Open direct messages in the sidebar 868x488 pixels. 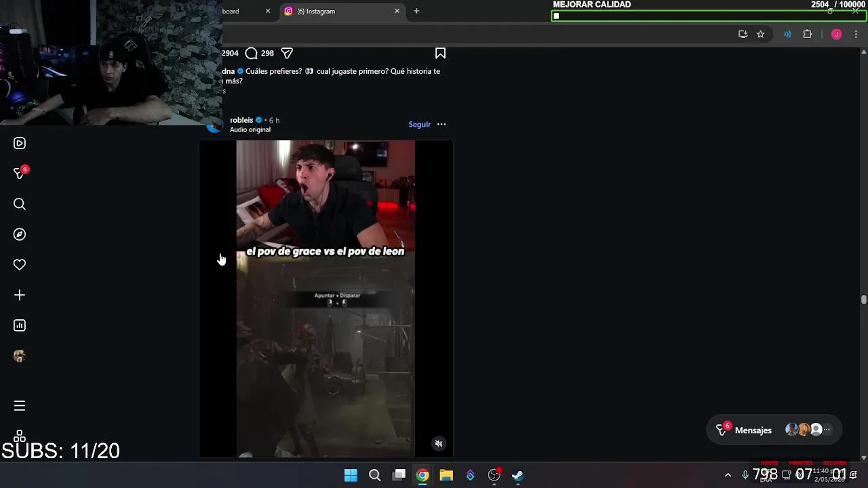click(19, 174)
